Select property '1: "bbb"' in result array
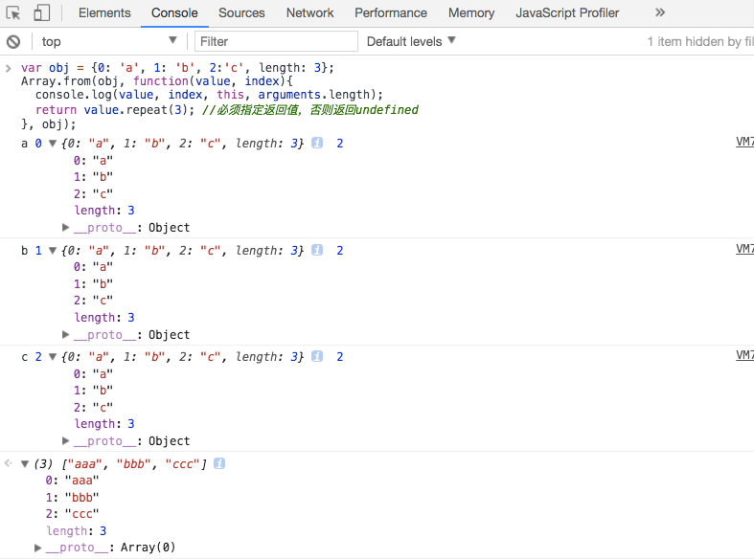The image size is (754, 560). click(x=72, y=497)
